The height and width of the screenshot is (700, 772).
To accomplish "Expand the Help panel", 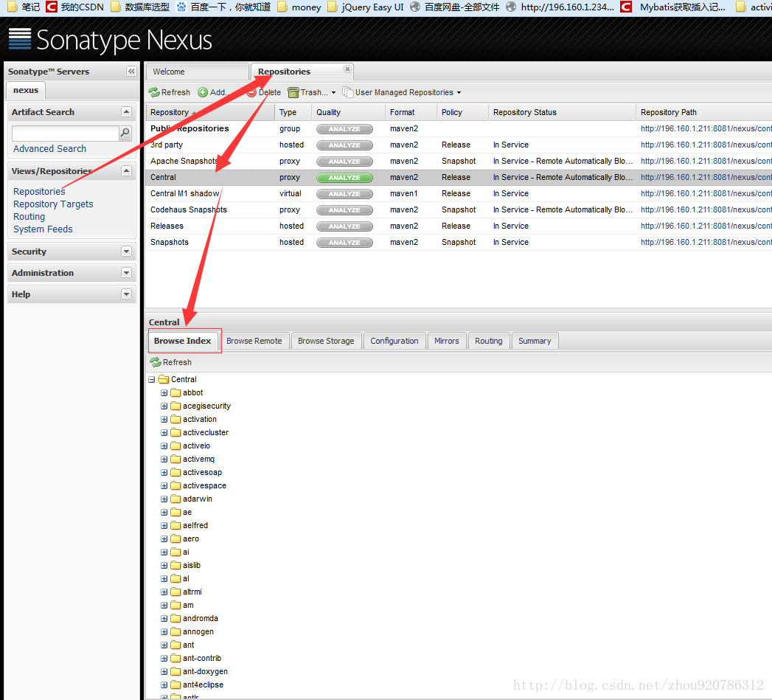I will 127,294.
